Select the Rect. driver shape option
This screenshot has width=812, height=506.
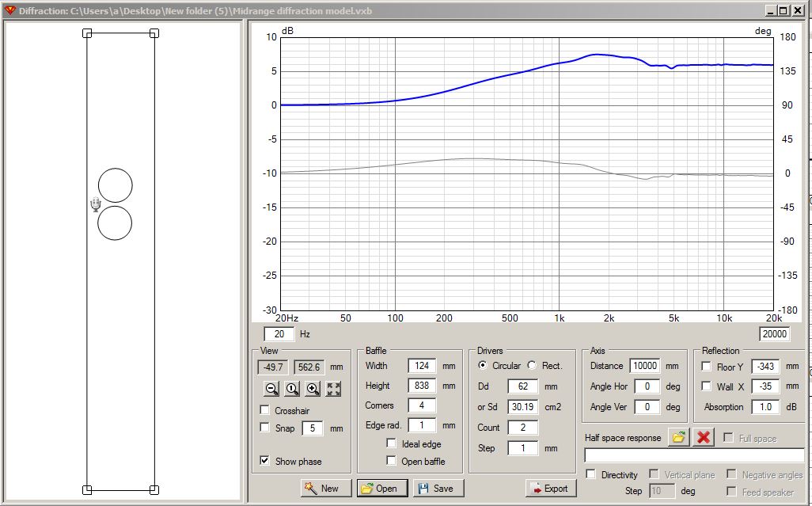pos(532,366)
